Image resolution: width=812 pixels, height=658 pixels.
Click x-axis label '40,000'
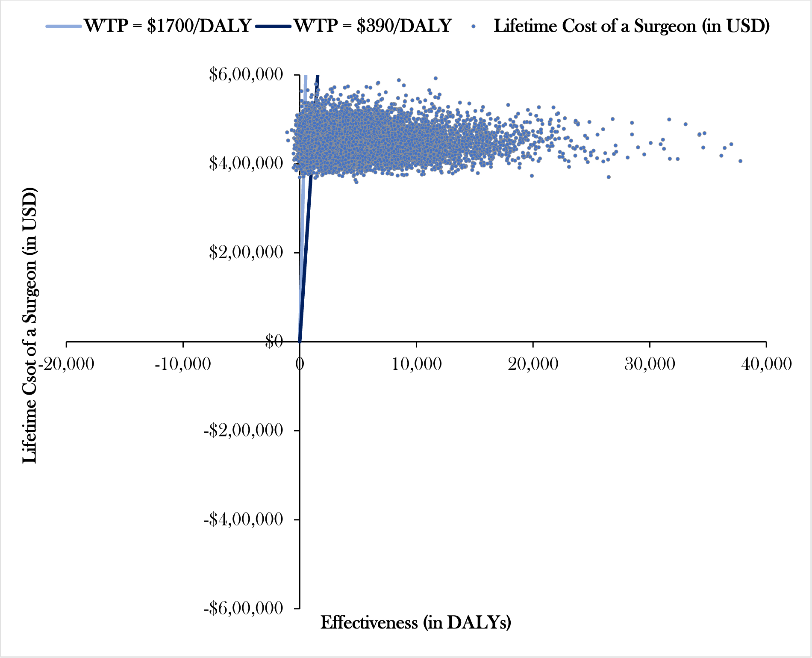(x=766, y=364)
